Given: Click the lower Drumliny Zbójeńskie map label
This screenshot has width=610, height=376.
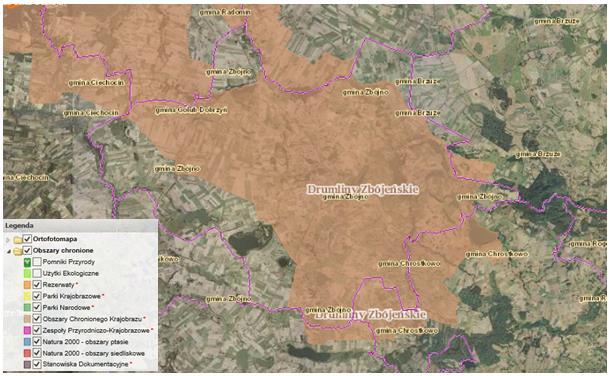Looking at the screenshot, I should pyautogui.click(x=370, y=315).
